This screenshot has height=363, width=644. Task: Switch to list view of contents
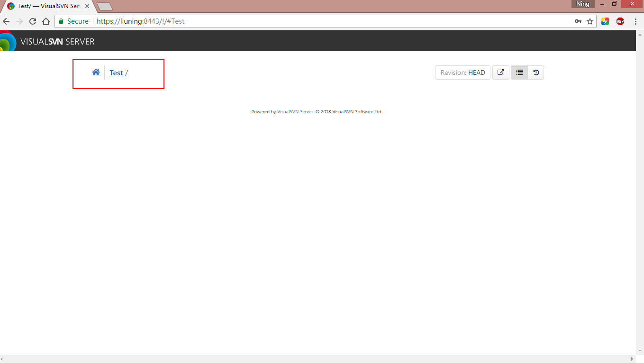[x=519, y=73]
